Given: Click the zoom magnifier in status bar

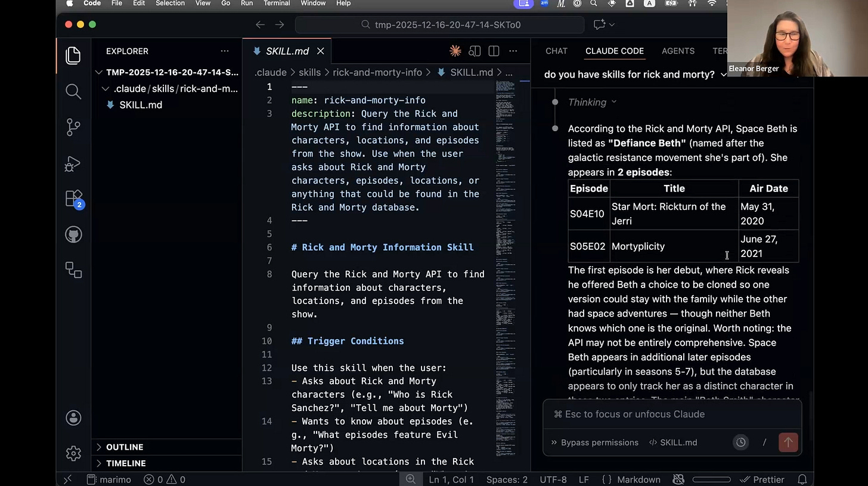Looking at the screenshot, I should (411, 479).
